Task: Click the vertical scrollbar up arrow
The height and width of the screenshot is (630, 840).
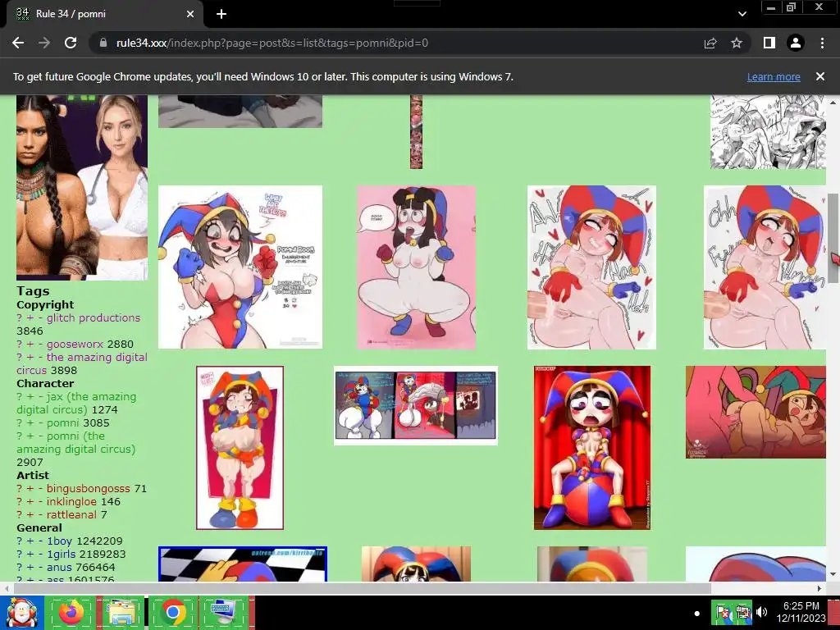Action: [x=833, y=103]
